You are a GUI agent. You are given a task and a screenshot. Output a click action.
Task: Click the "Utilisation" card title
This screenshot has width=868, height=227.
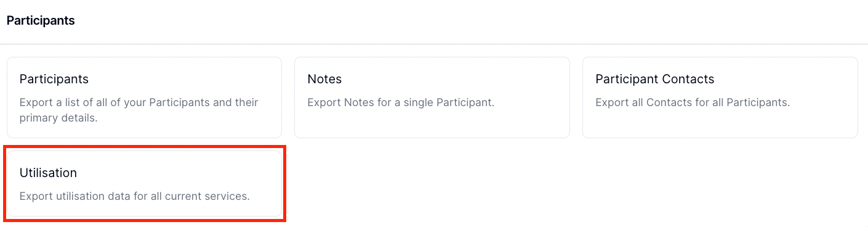click(x=48, y=173)
